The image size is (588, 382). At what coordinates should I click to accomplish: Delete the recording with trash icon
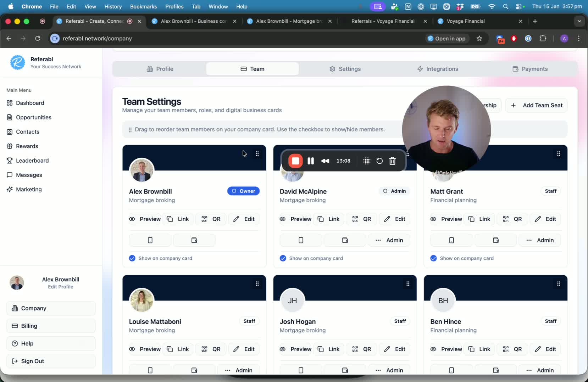(392, 161)
